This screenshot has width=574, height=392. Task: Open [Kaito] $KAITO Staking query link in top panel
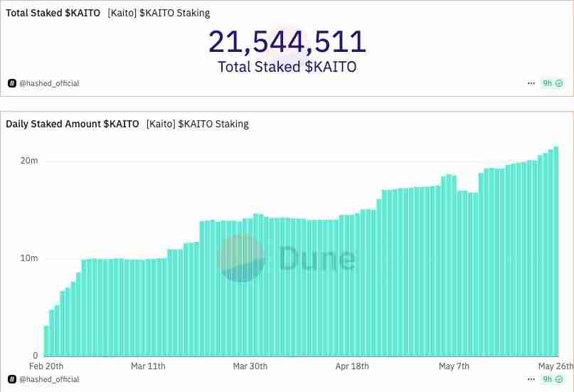pos(159,13)
